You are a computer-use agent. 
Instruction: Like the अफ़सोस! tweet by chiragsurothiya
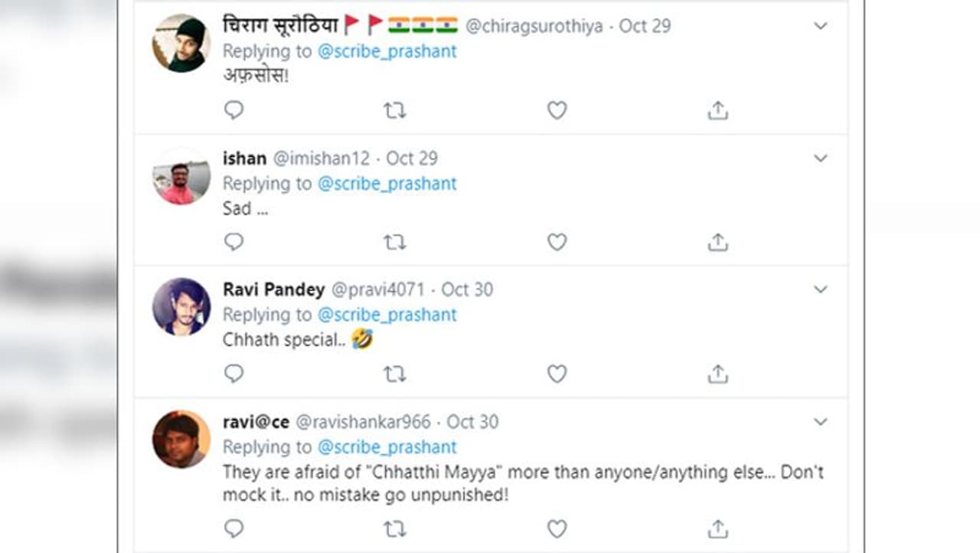coord(557,110)
